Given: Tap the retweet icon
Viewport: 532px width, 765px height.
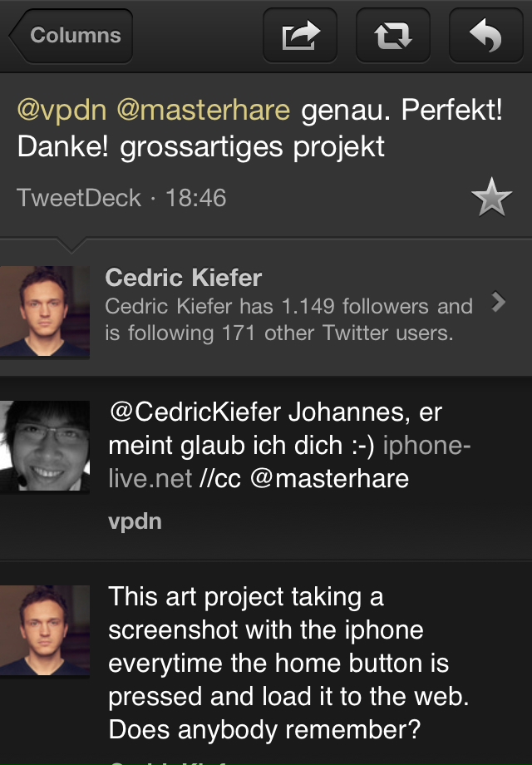Looking at the screenshot, I should [392, 36].
